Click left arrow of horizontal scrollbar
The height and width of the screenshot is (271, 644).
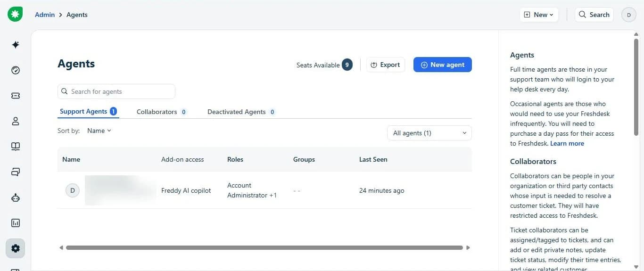coord(61,247)
